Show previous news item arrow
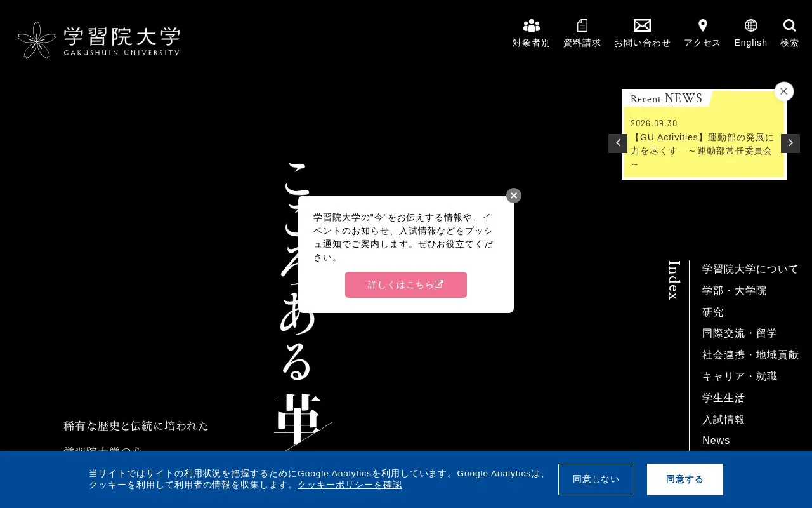The image size is (812, 508). coord(618,144)
